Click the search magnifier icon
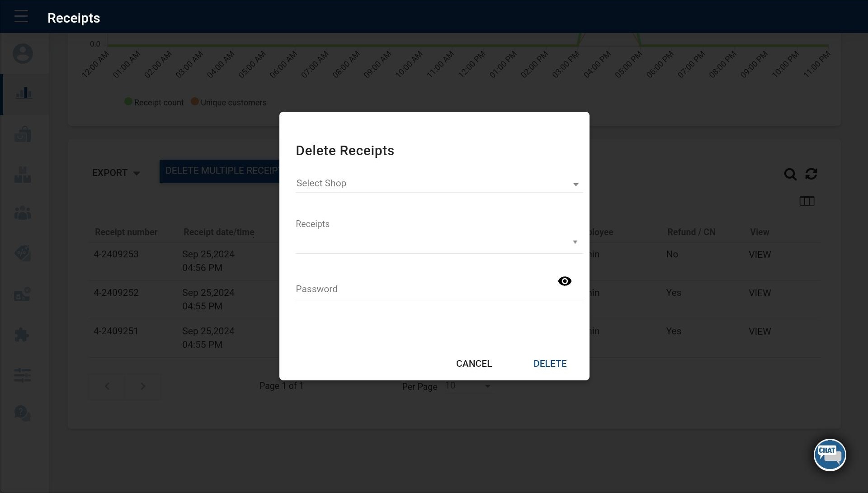Image resolution: width=868 pixels, height=493 pixels. pos(790,174)
